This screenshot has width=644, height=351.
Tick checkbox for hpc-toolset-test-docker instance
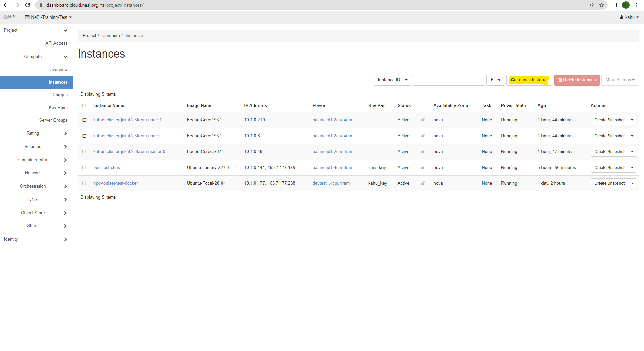pyautogui.click(x=84, y=183)
